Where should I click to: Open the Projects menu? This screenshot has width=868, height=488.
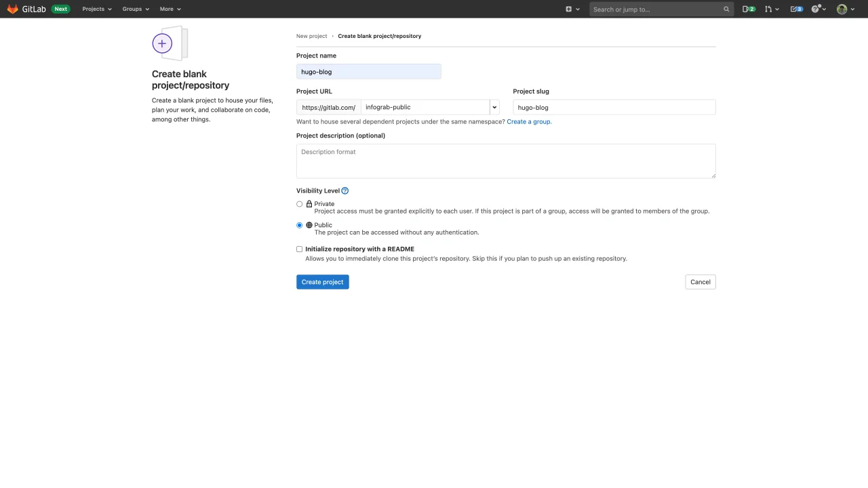[97, 9]
